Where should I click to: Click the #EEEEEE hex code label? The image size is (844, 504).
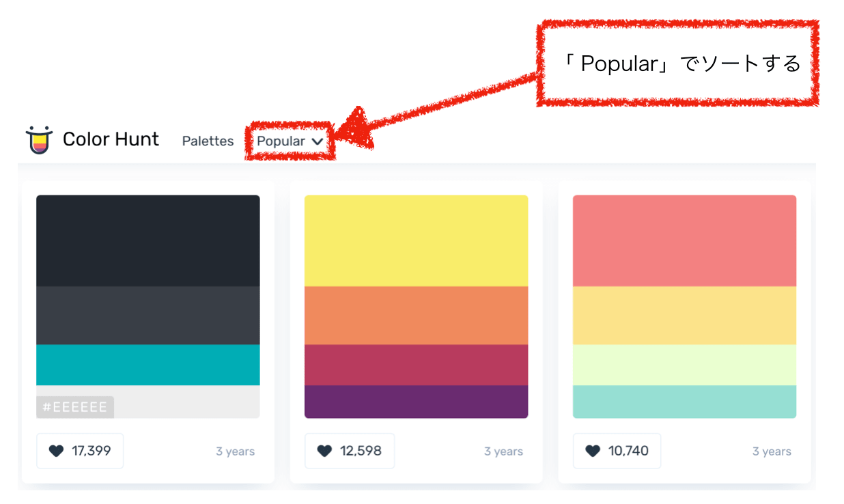pos(76,406)
